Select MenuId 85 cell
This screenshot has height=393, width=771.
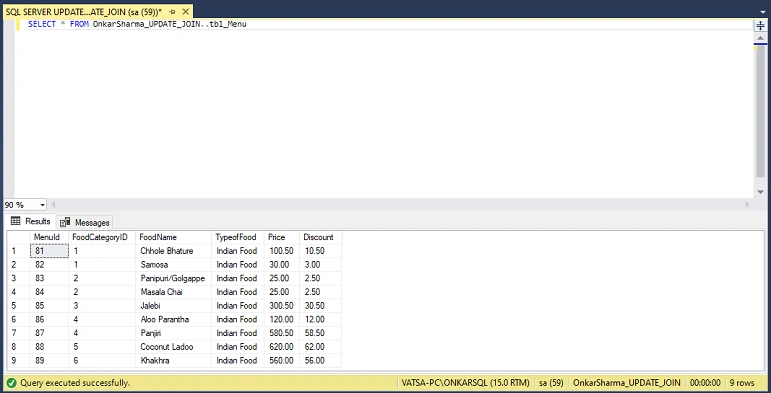click(49, 306)
